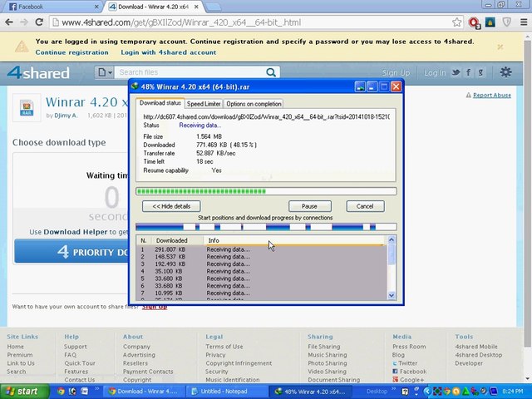Viewport: 532px width, 399px height.
Task: Switch to the Download status tab
Action: pyautogui.click(x=160, y=103)
